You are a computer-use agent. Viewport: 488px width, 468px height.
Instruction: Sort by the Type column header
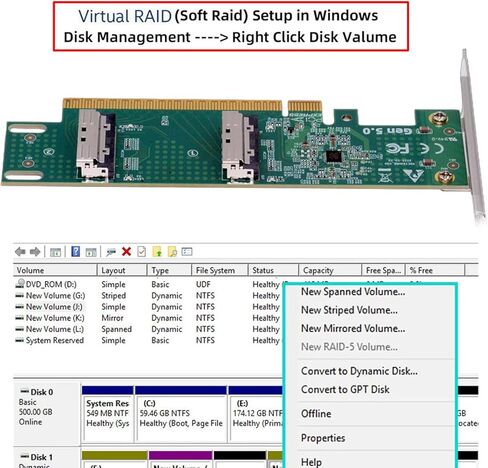coord(169,270)
